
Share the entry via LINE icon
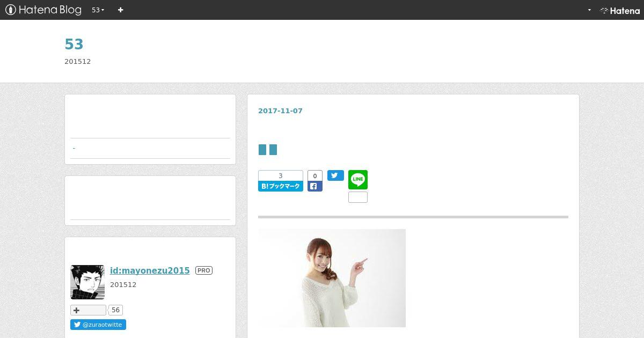click(x=358, y=180)
